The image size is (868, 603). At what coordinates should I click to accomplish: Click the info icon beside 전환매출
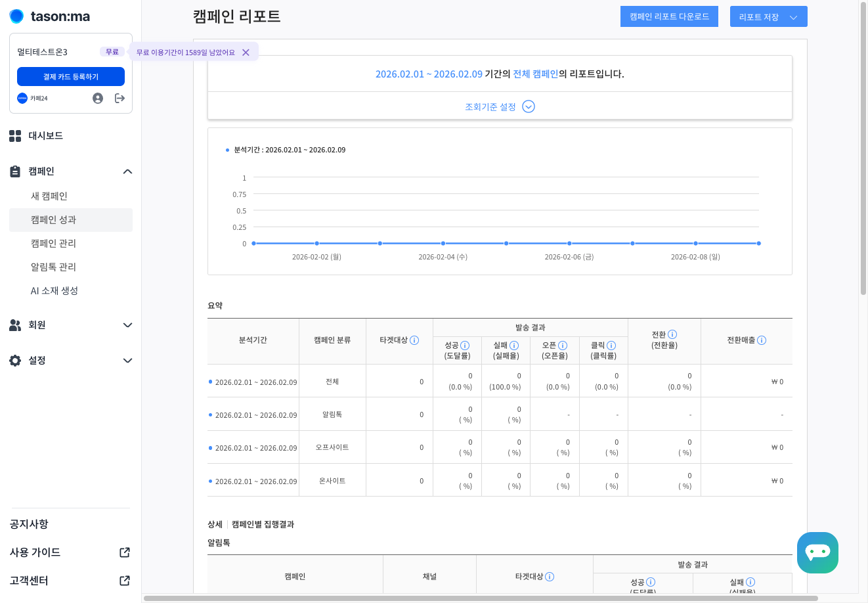click(762, 340)
